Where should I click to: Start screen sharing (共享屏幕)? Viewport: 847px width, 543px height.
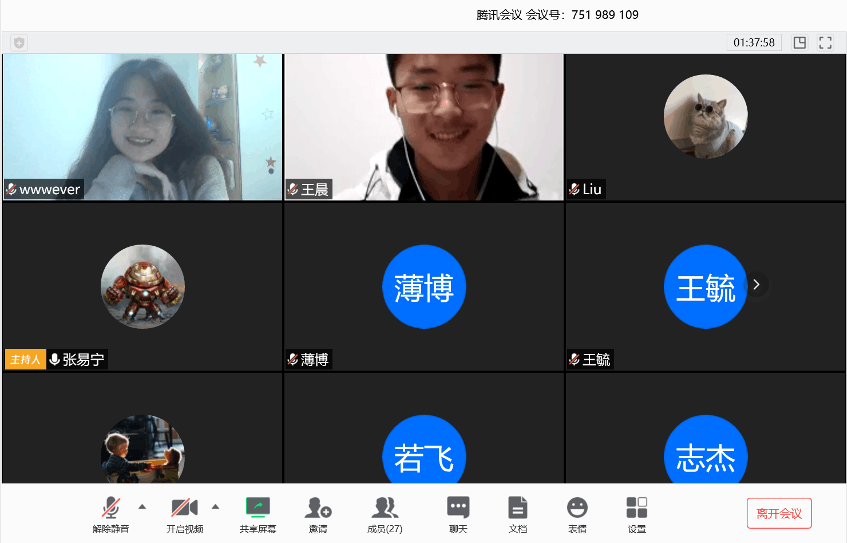coord(258,513)
